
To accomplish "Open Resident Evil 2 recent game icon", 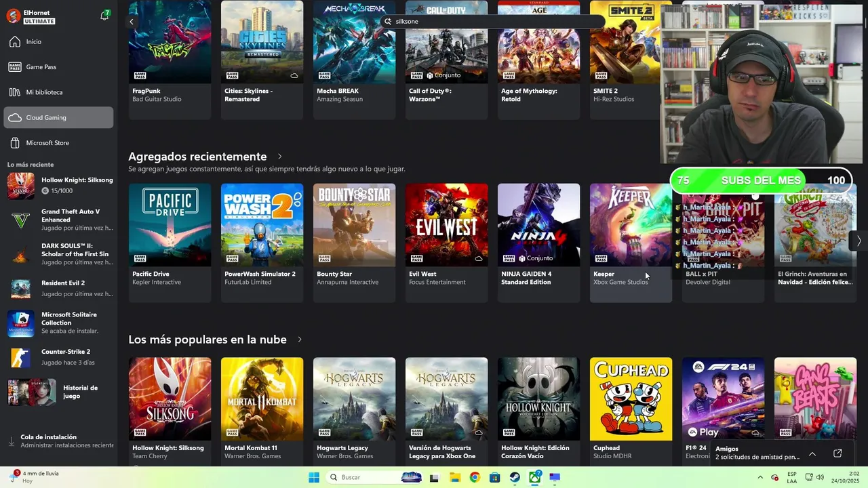I will (x=20, y=288).
